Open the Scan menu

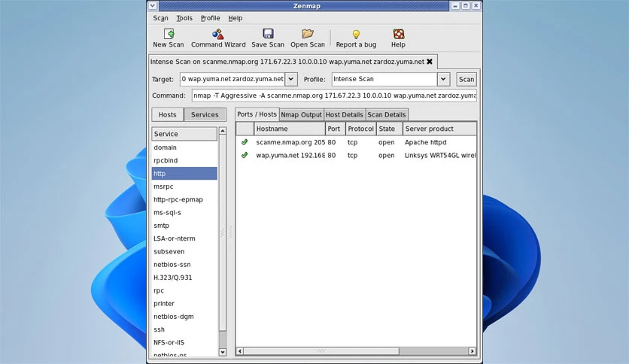[x=160, y=18]
